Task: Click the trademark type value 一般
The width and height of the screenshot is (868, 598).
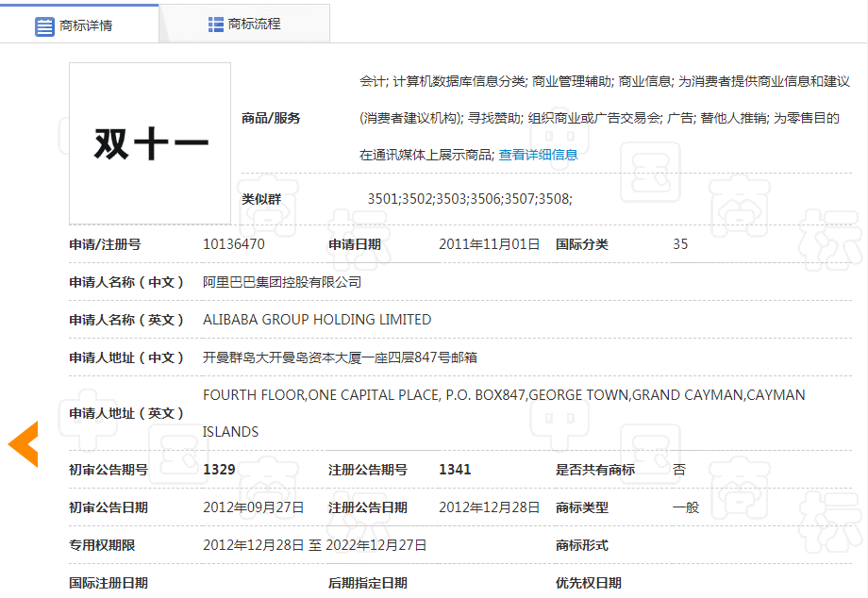Action: tap(686, 506)
